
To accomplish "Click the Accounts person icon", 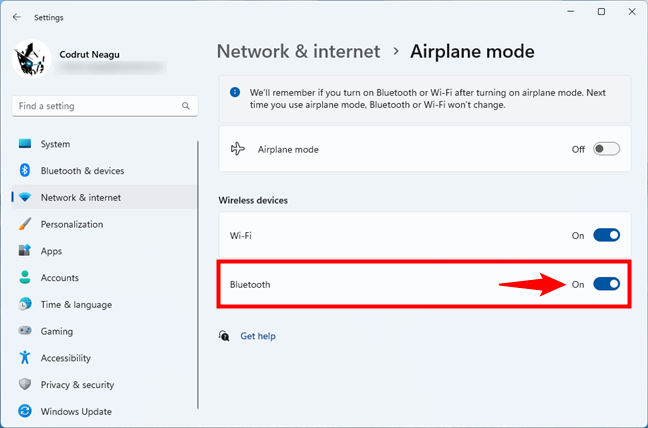I will click(x=25, y=278).
